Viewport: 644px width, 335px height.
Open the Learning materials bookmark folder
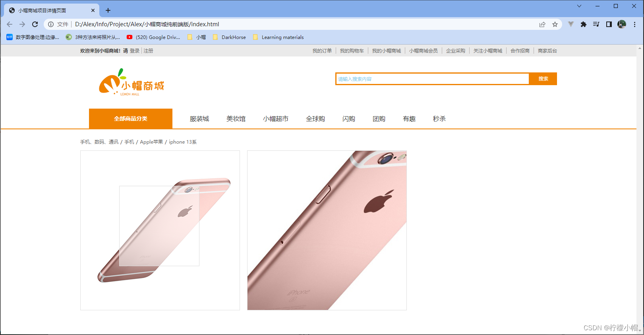click(x=278, y=37)
